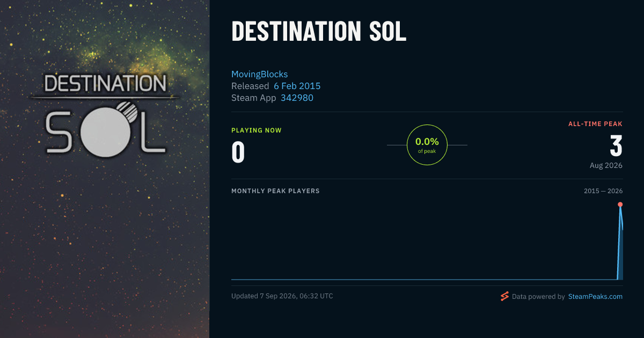The image size is (644, 338).
Task: Visit the SteamPeaks.com link
Action: (x=595, y=296)
